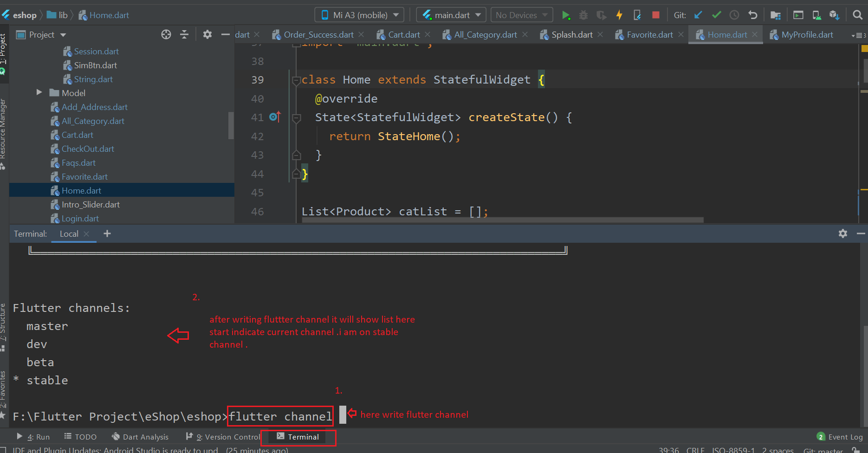Expand the Model folder in project tree

click(39, 93)
